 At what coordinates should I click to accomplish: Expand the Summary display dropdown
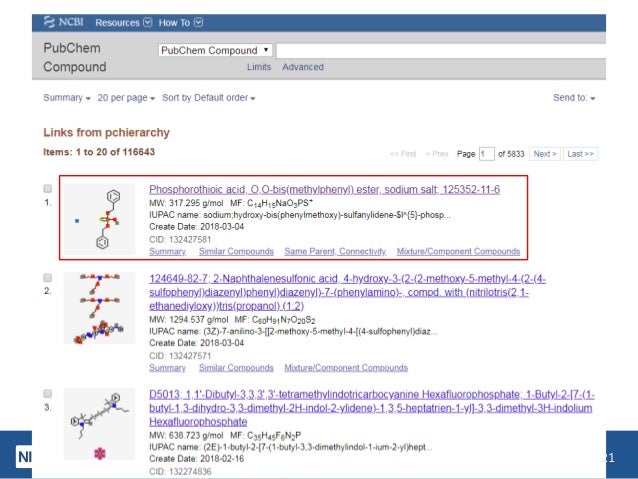point(67,98)
